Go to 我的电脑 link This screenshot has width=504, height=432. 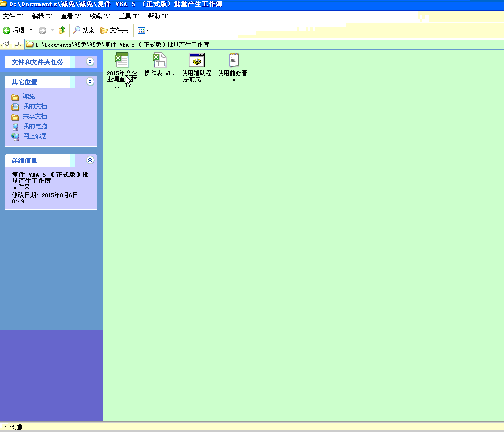(x=35, y=126)
